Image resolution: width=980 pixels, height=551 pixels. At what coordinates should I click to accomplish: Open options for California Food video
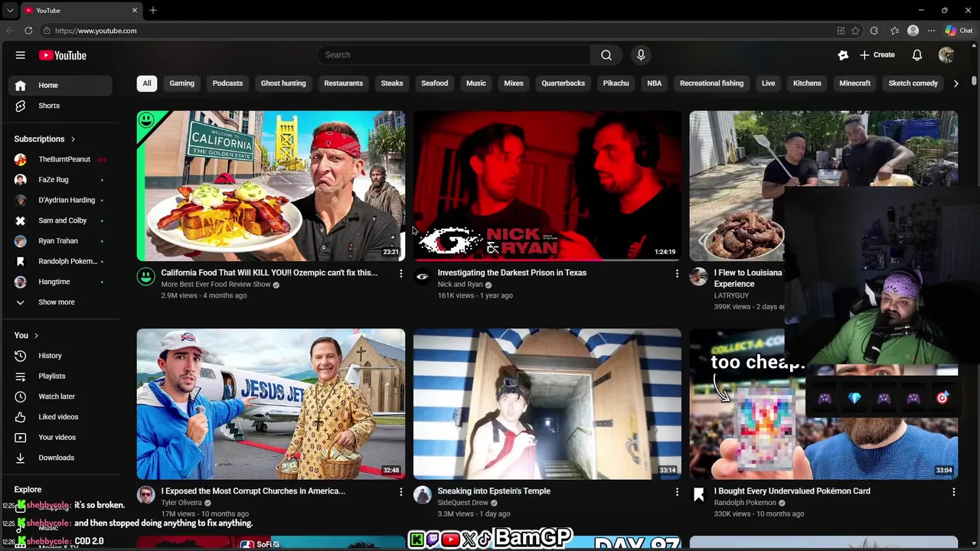point(400,273)
